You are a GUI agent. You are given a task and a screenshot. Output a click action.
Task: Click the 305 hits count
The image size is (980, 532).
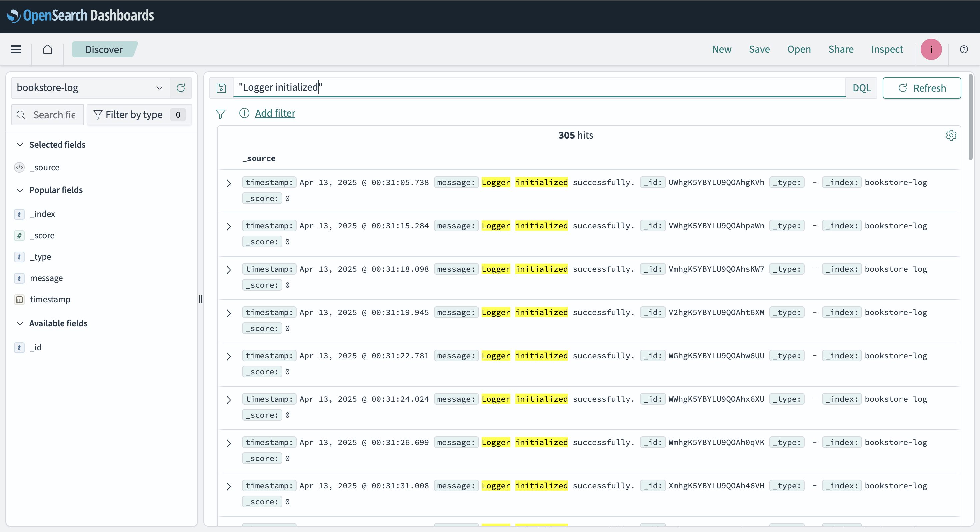pos(576,135)
